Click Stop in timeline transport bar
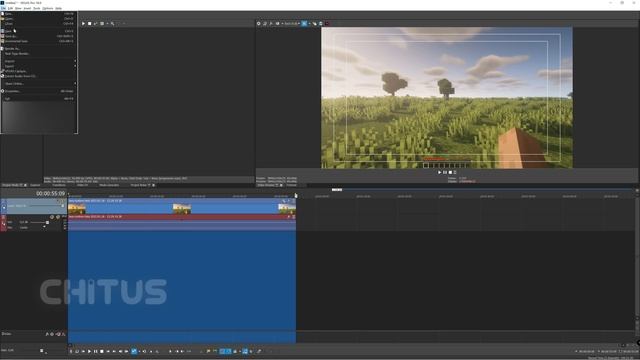Image resolution: width=640 pixels, height=360 pixels. tap(102, 351)
